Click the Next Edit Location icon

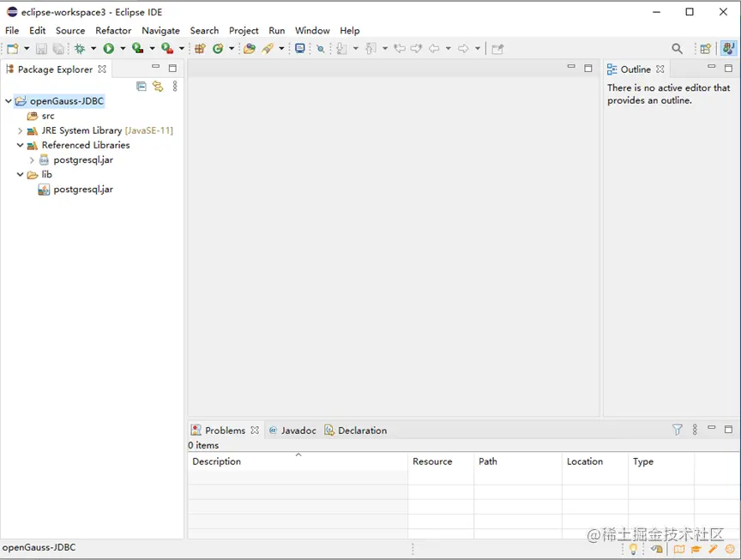pos(416,48)
